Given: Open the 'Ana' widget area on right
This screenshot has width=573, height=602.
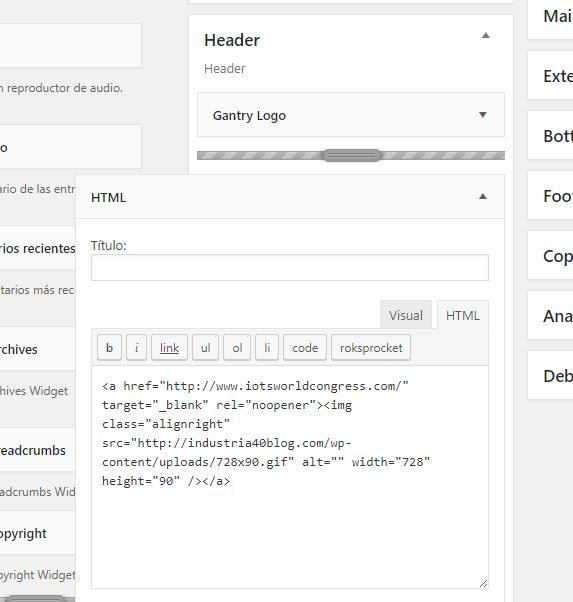Looking at the screenshot, I should pyautogui.click(x=551, y=315).
